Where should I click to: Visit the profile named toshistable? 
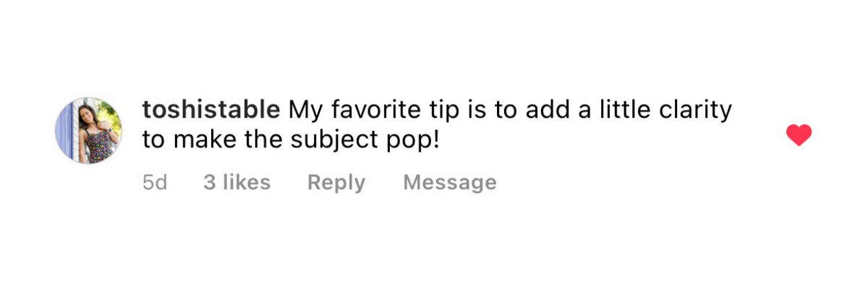211,111
